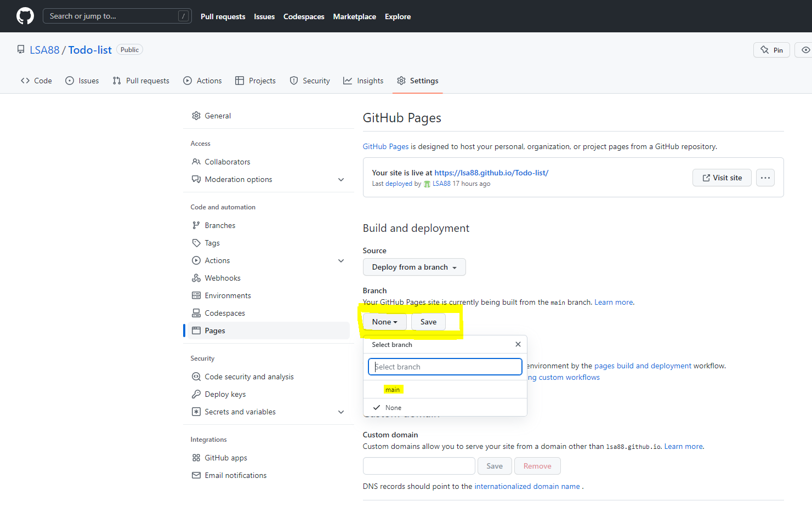Open the None branch dropdown
This screenshot has height=507, width=812.
pos(385,322)
